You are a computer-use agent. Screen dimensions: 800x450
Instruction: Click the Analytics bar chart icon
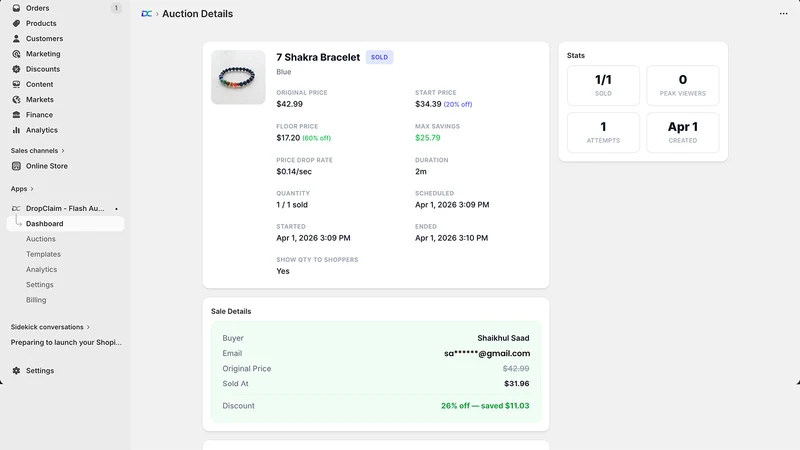tap(16, 130)
